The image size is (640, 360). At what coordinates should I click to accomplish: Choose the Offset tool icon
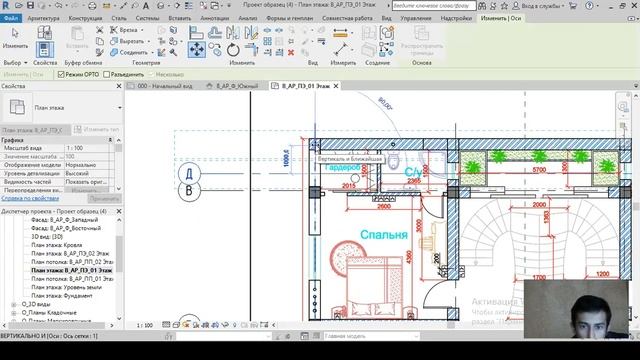click(215, 33)
